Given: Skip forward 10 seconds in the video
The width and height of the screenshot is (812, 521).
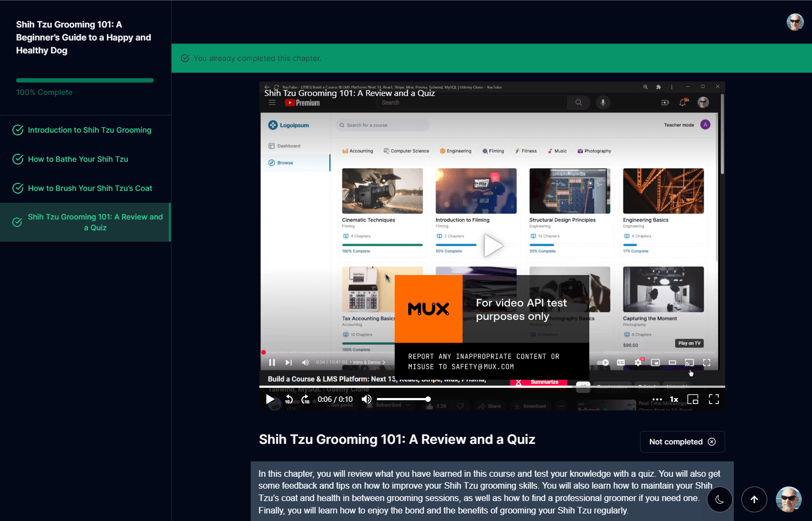Looking at the screenshot, I should [x=306, y=399].
